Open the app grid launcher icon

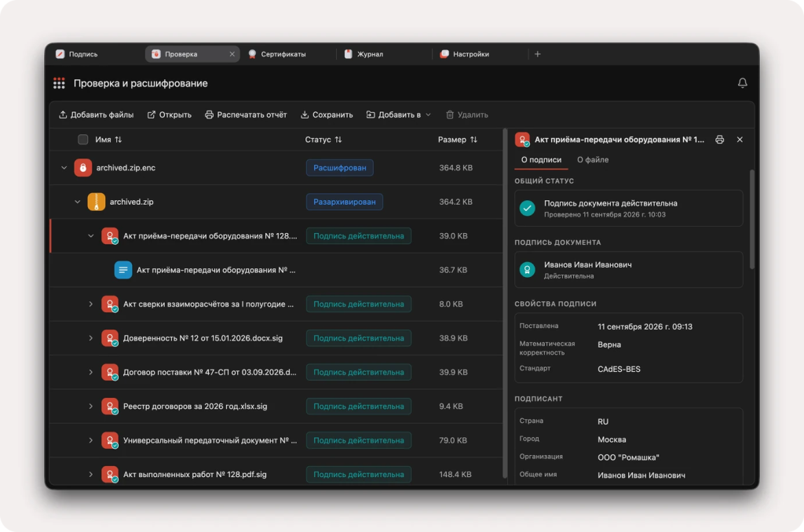[59, 83]
